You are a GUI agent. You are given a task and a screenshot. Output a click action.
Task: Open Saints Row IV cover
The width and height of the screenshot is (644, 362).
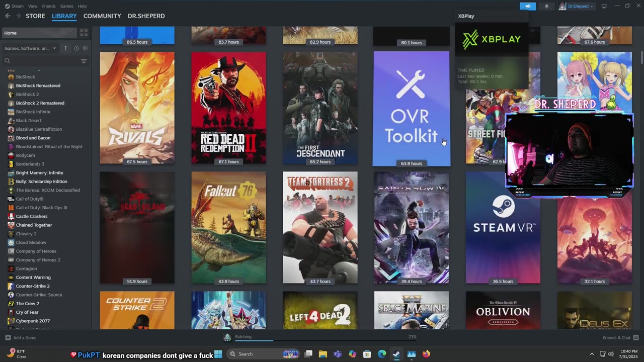pos(412,227)
